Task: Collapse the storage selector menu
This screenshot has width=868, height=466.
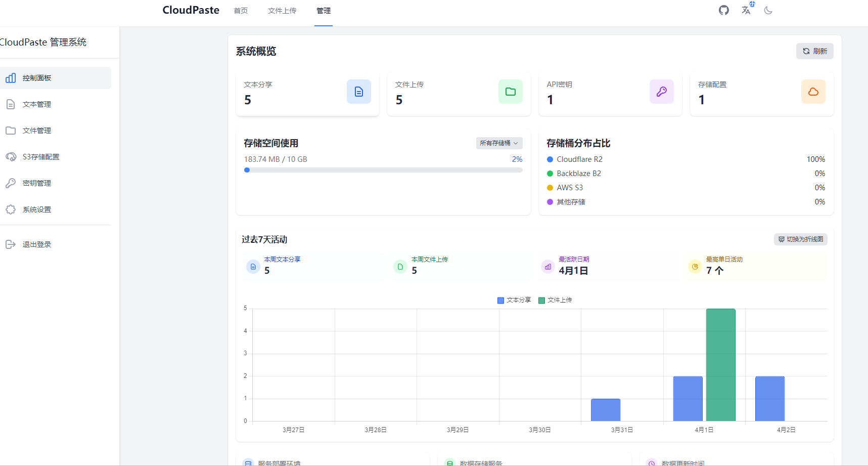Action: point(498,143)
